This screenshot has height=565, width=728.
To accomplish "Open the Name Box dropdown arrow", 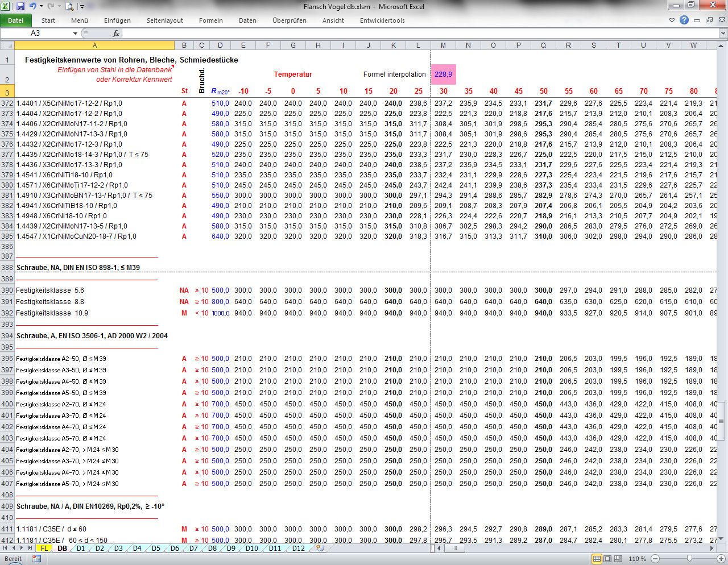I will (75, 34).
